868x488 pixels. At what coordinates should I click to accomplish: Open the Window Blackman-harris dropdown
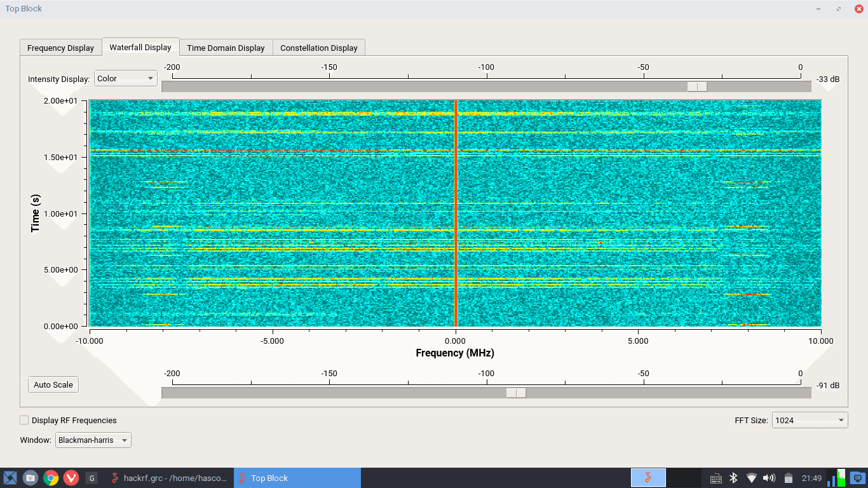tap(93, 440)
